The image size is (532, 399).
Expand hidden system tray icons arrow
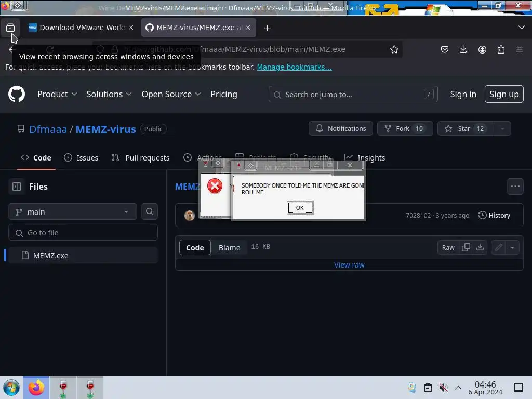[x=458, y=388]
